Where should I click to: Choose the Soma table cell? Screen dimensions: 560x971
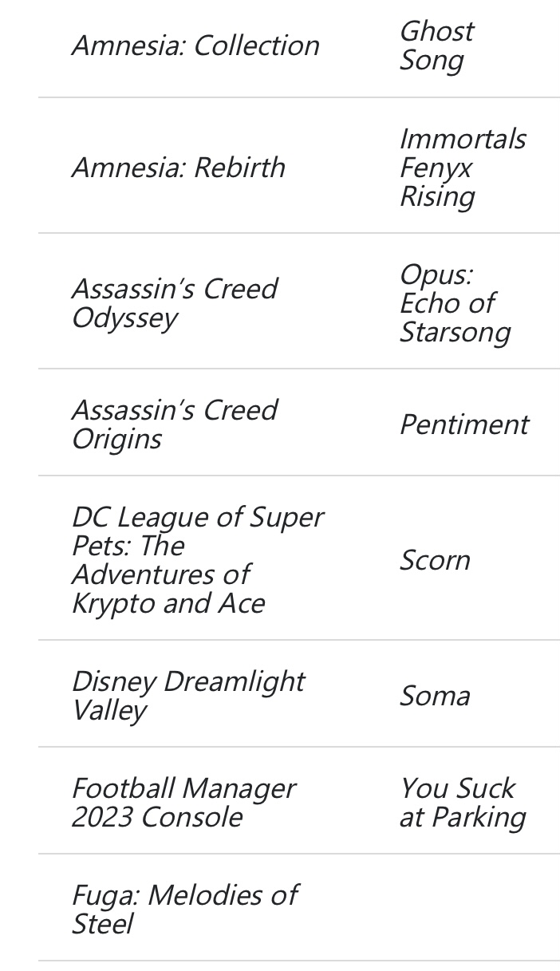coord(435,696)
